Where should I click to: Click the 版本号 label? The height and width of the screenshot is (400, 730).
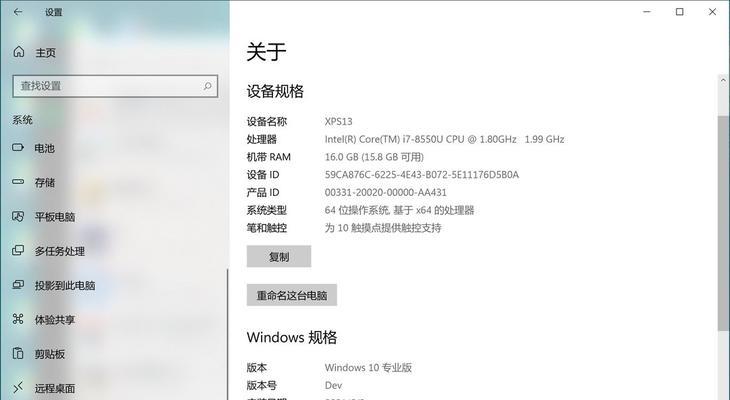(262, 385)
